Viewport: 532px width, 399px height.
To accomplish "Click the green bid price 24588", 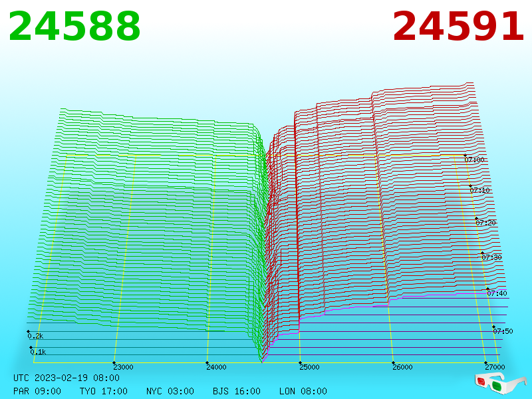I will pos(74,26).
